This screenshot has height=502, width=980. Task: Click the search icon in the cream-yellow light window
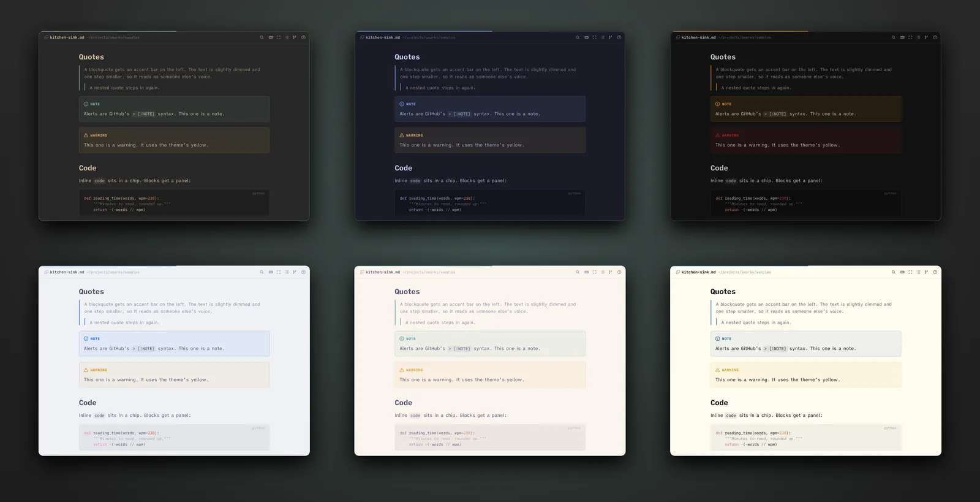[893, 272]
